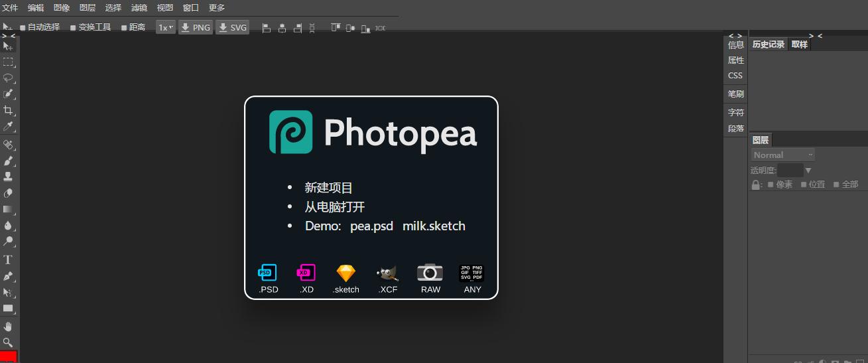The height and width of the screenshot is (363, 868).
Task: Open the 滤镜 menu
Action: [x=139, y=8]
